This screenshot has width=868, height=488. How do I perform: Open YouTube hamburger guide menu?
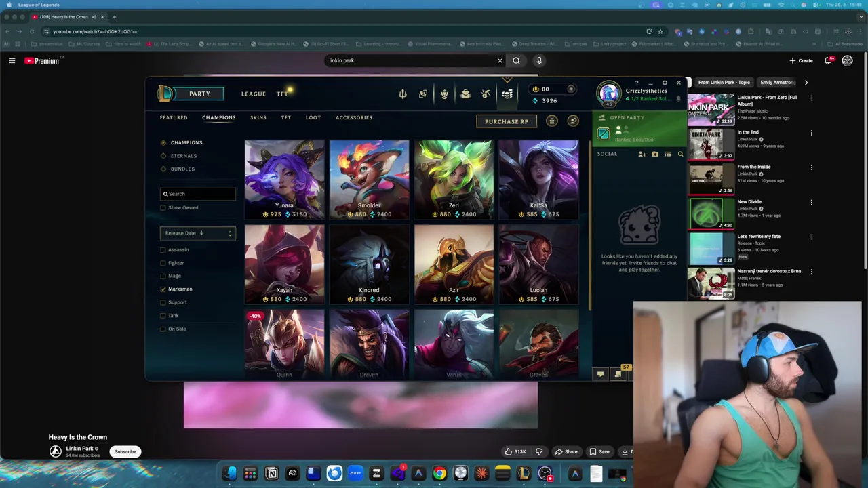pyautogui.click(x=12, y=60)
